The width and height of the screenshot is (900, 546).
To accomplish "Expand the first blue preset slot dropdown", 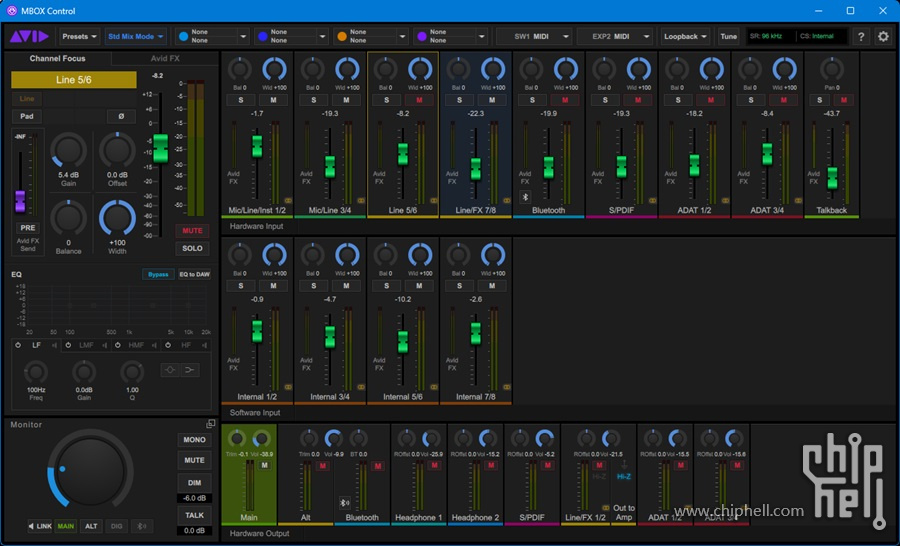I will [243, 36].
